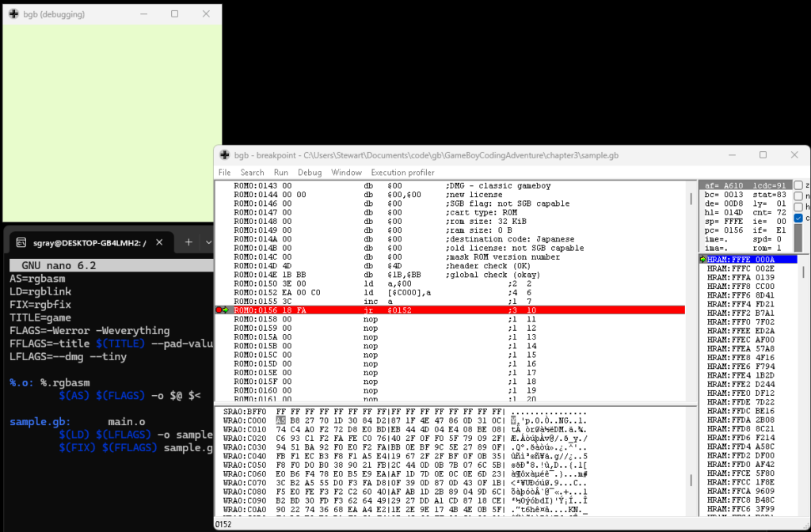Open the Execution profiler menu
The width and height of the screenshot is (811, 532).
402,172
